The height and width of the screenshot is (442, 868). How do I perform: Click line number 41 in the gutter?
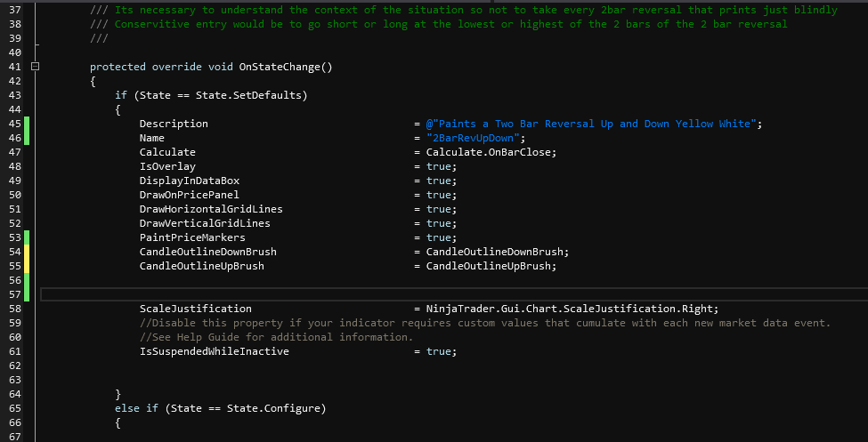pyautogui.click(x=14, y=67)
